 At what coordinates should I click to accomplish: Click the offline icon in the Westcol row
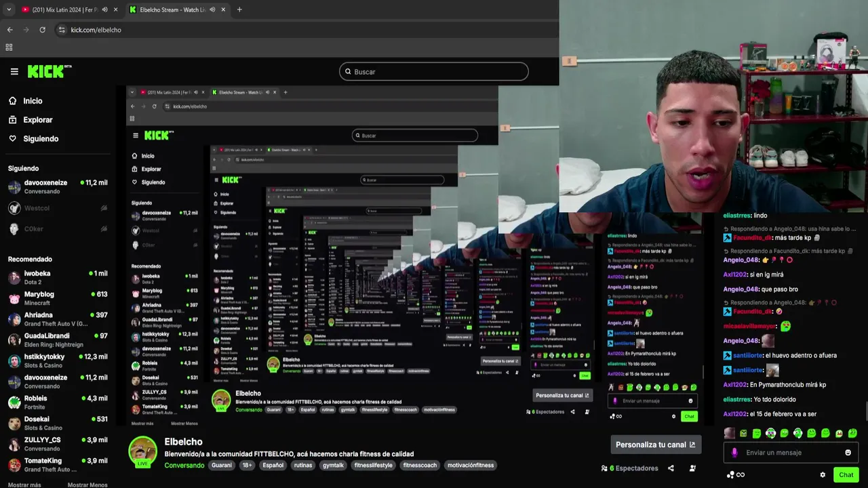click(x=104, y=208)
